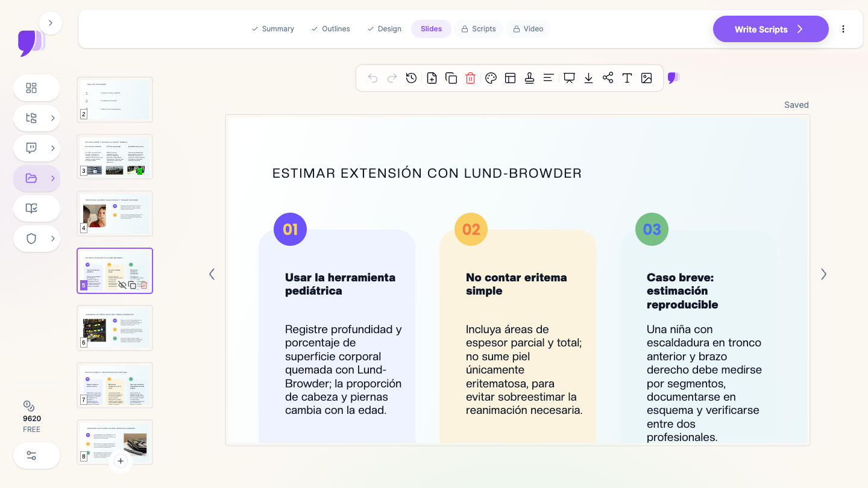Viewport: 868px width, 488px height.
Task: Switch to the Outlines step
Action: pos(330,29)
